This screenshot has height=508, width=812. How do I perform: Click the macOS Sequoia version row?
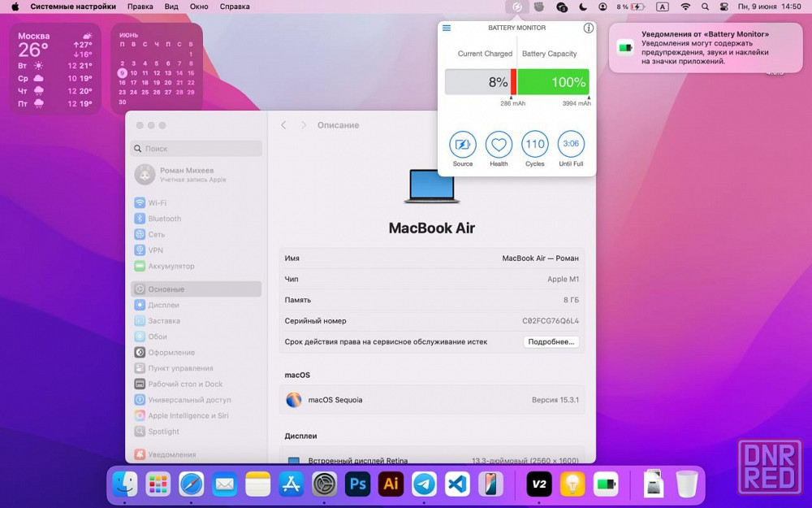432,400
